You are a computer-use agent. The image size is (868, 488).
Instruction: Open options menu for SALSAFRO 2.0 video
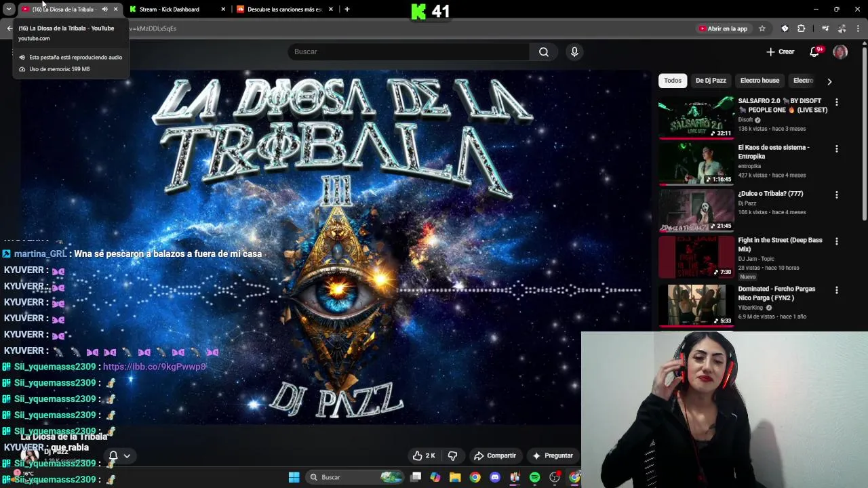pos(836,102)
